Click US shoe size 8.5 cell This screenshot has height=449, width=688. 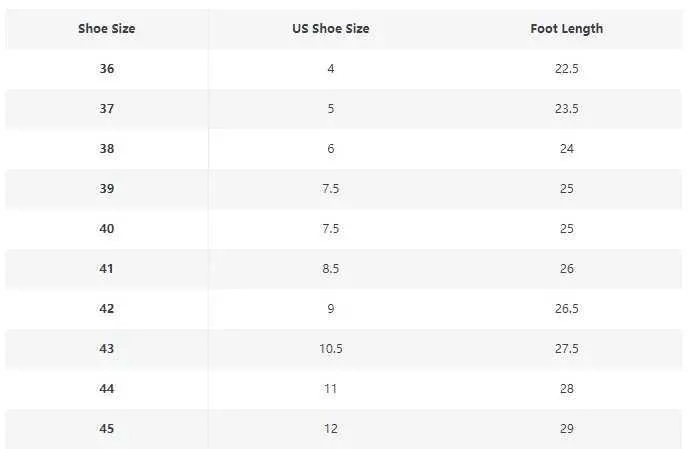click(331, 269)
